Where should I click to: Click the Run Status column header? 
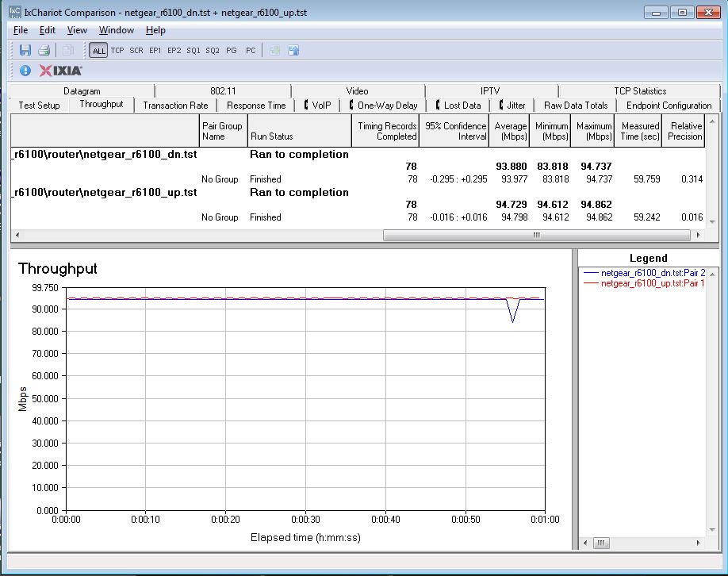[300, 131]
